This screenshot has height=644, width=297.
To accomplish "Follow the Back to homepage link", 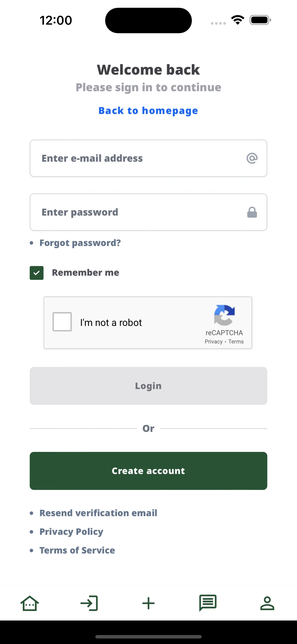I will tap(148, 111).
